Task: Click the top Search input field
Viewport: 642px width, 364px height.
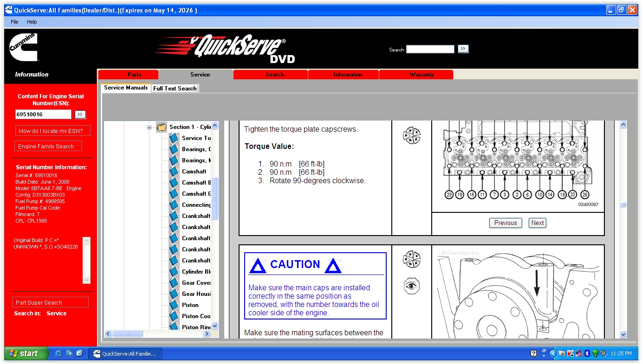Action: point(430,49)
